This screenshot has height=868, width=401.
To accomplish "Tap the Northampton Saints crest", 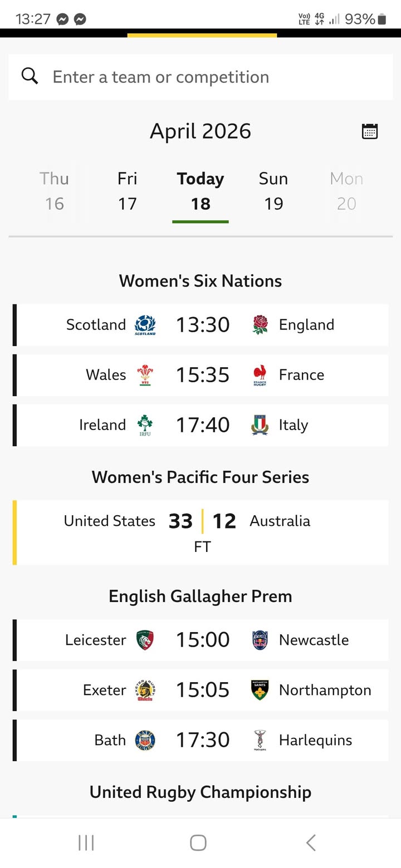I will tap(260, 690).
